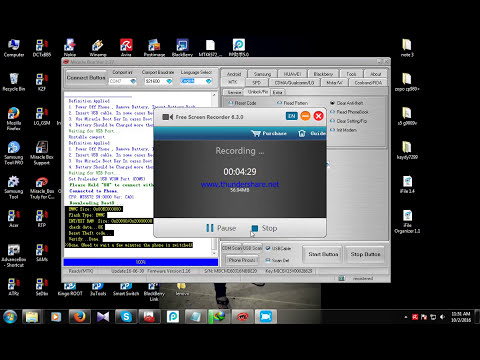
Task: Click the blue 100% progress bar
Action: click(141, 262)
